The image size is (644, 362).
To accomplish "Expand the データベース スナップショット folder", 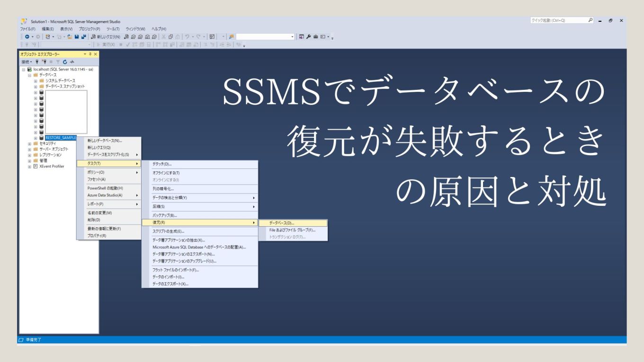I will [x=36, y=87].
